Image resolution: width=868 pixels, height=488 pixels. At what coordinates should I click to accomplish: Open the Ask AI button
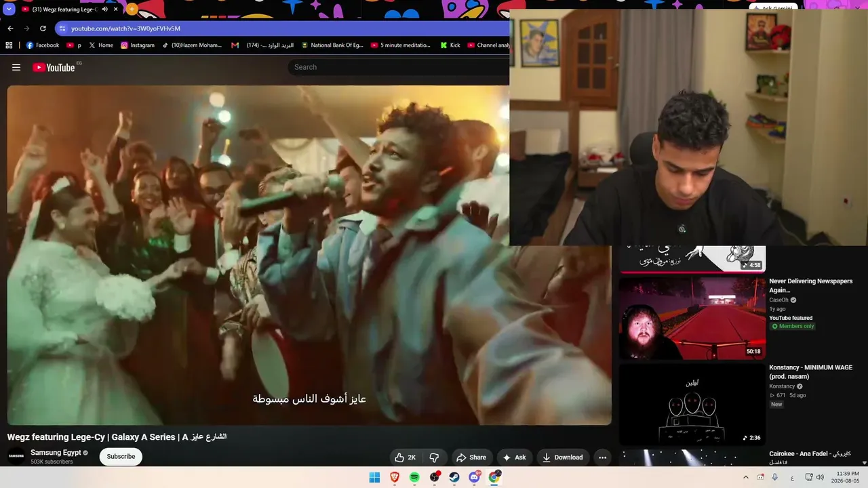(x=514, y=457)
